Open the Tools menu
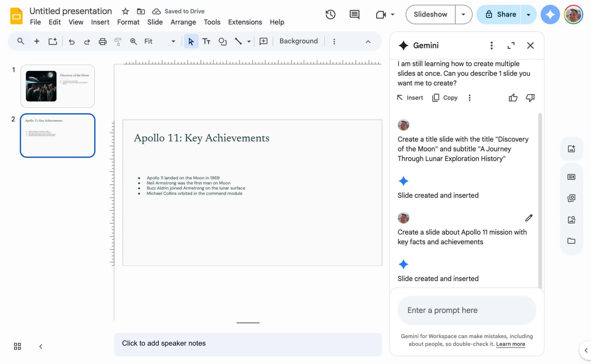Image resolution: width=591 pixels, height=364 pixels. click(212, 22)
